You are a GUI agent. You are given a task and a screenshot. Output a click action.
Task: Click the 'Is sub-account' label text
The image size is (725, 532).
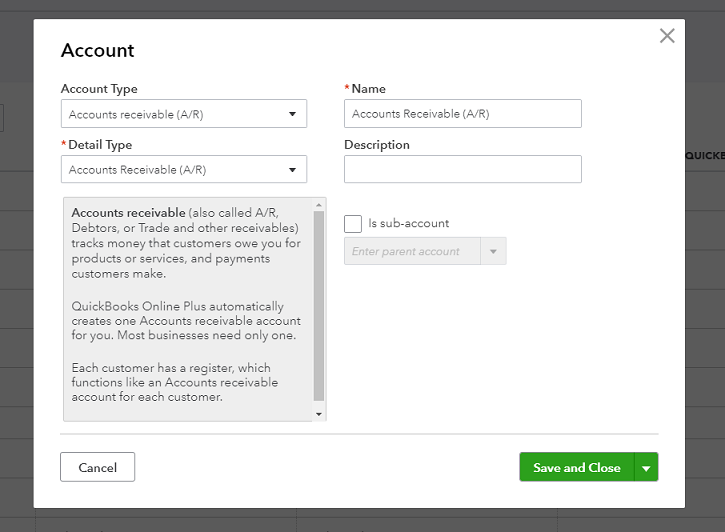(x=408, y=224)
